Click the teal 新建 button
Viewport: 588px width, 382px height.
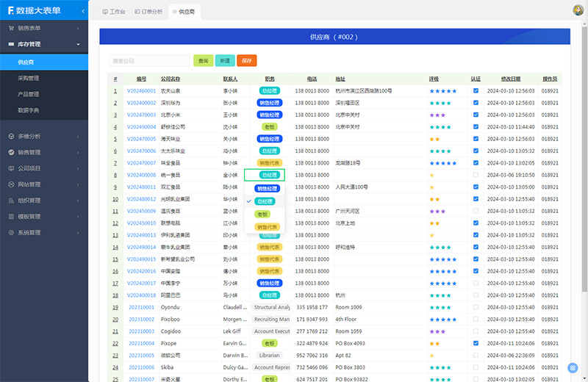point(225,61)
